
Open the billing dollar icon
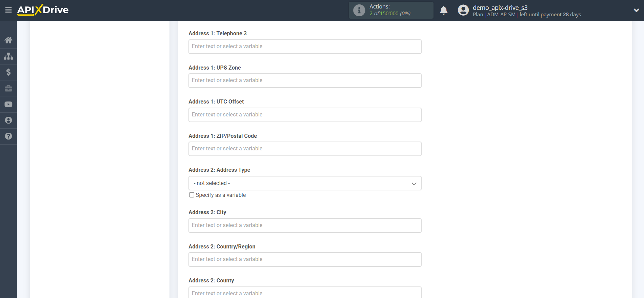[8, 72]
